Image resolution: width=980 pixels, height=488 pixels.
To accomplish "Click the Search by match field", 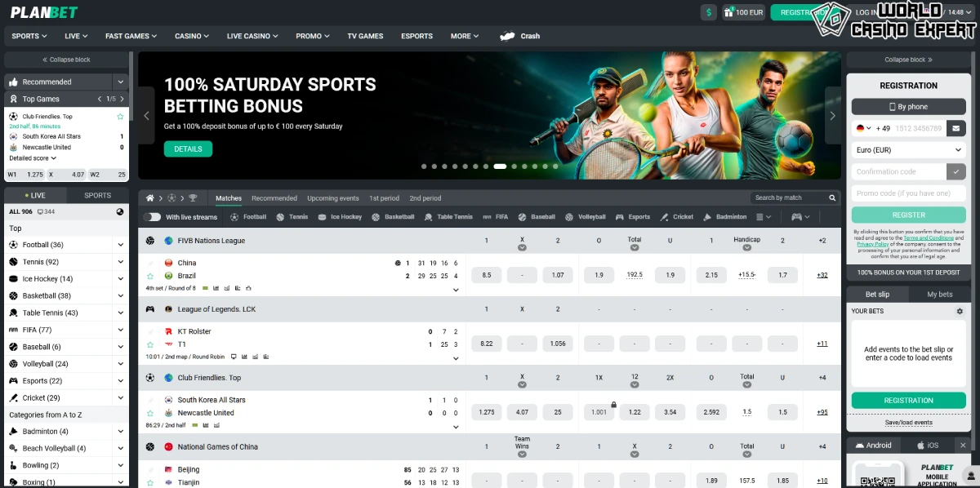I will 788,197.
